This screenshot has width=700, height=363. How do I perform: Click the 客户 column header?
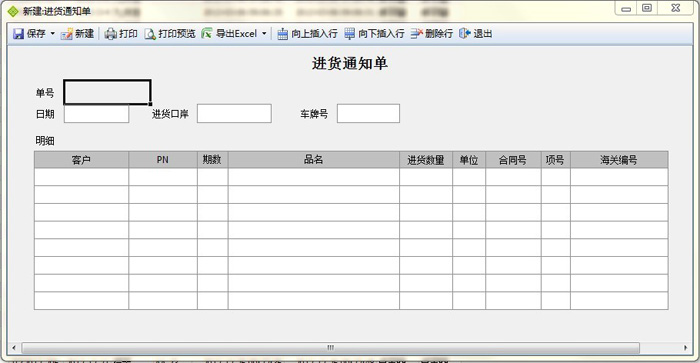point(81,160)
